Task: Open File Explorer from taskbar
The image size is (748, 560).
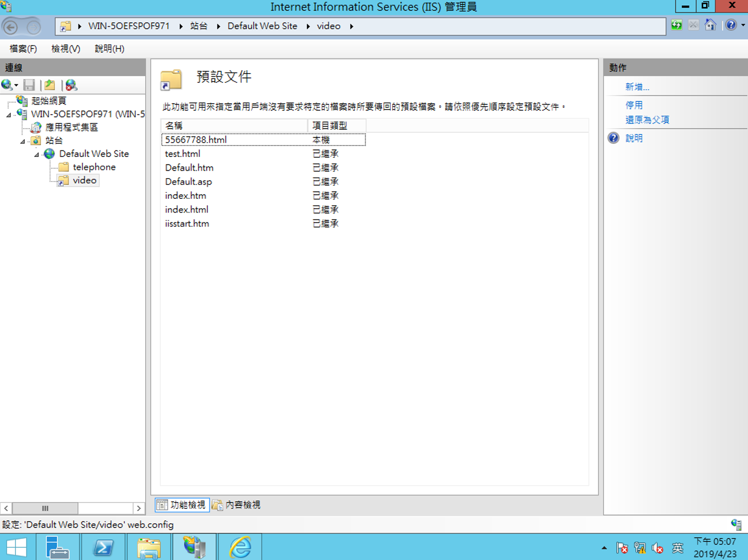Action: click(x=149, y=547)
